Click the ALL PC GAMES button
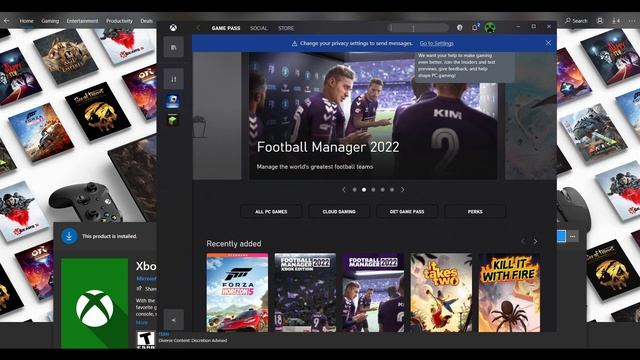The image size is (640, 360). tap(271, 211)
